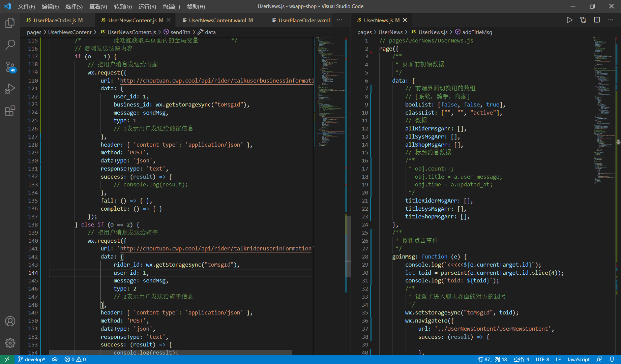Click the UserNewsContent.js breadcrumb
The image size is (621, 364).
(x=128, y=32)
